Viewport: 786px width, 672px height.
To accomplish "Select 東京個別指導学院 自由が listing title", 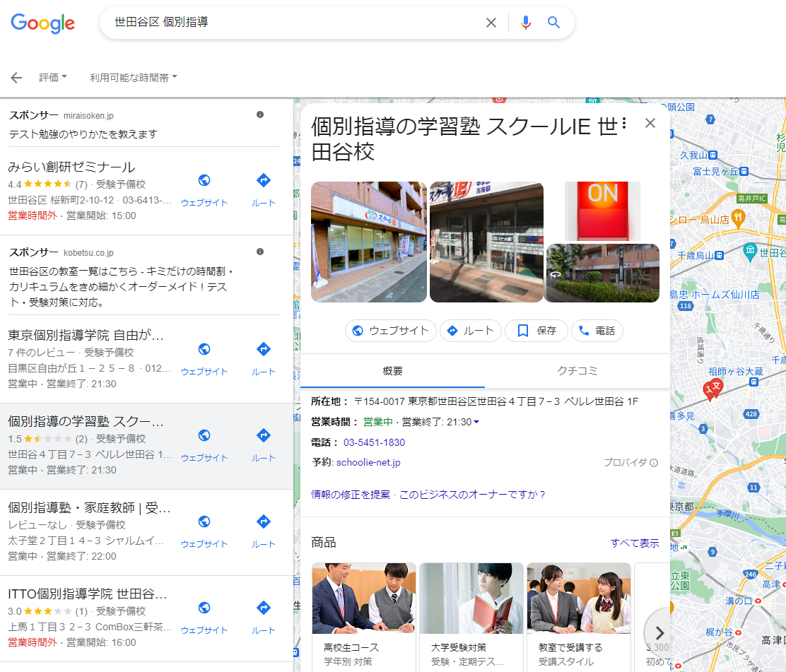I will click(x=86, y=335).
